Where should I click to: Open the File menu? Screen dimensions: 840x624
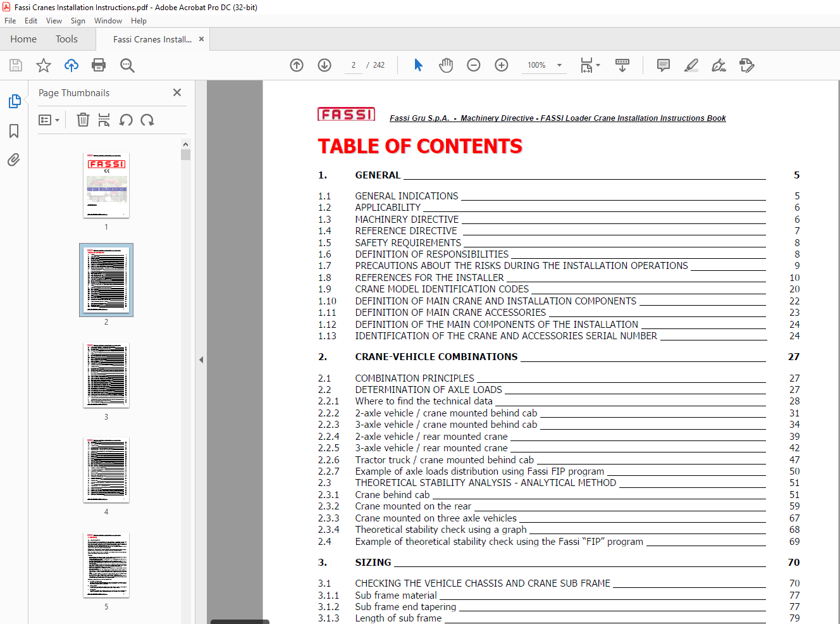pyautogui.click(x=10, y=21)
